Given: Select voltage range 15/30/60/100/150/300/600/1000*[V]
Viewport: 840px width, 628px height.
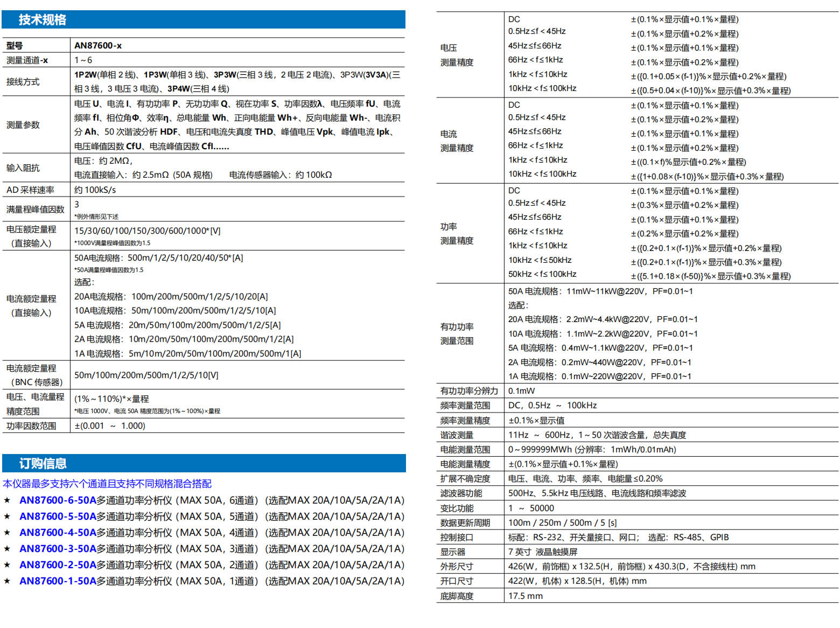Looking at the screenshot, I should pos(148,231).
